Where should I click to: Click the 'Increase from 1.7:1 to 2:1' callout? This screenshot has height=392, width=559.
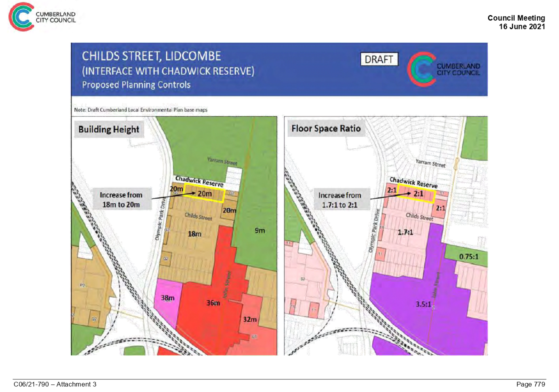tap(339, 200)
